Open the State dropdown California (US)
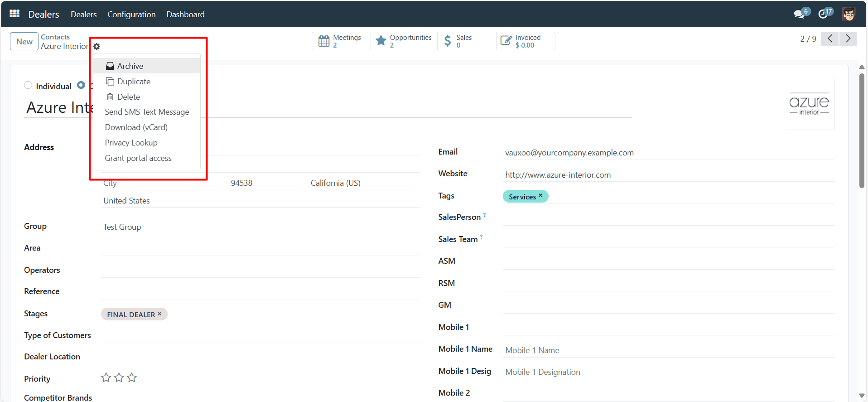 (x=362, y=183)
